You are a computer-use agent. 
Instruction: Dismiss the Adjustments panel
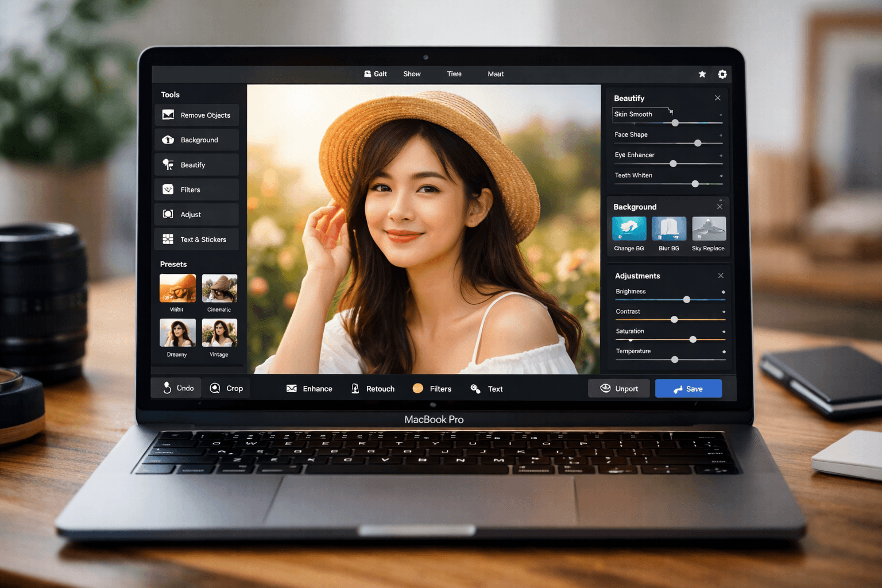(721, 276)
